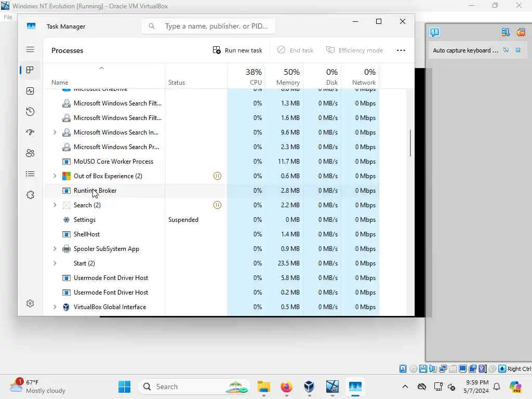Expand the Spooler SubSystem App group
Viewport: 532px width, 399px height.
coord(55,249)
